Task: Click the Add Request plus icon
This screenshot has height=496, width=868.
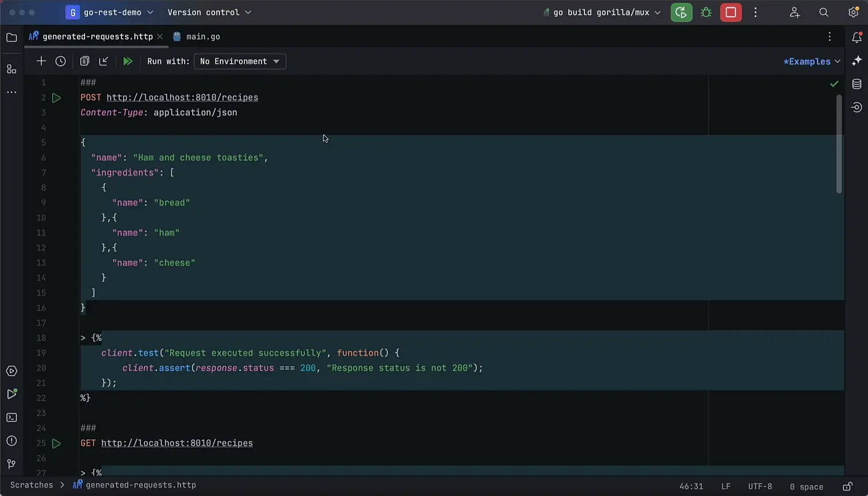Action: click(x=41, y=61)
